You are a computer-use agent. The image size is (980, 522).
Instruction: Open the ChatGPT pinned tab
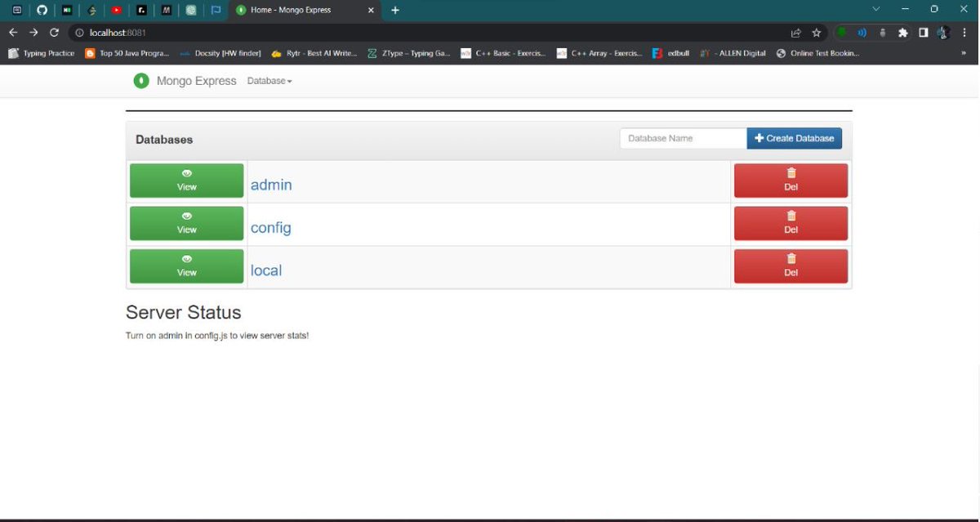[x=191, y=10]
